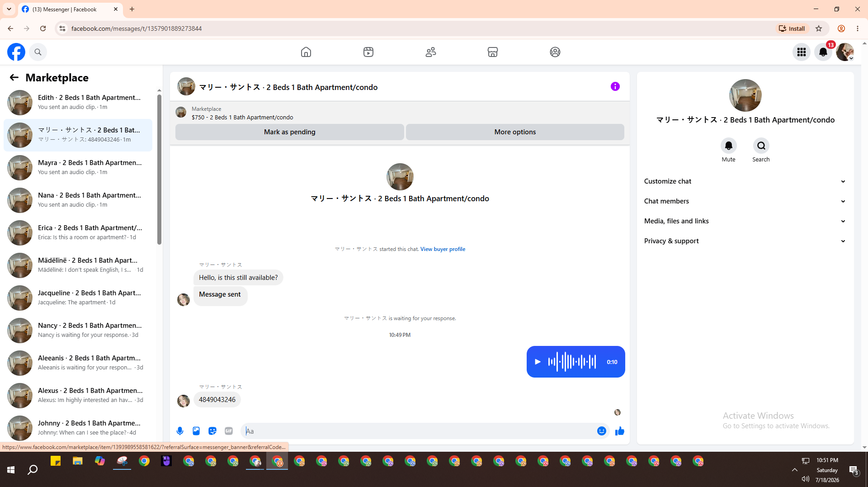Click More options button

click(x=515, y=132)
